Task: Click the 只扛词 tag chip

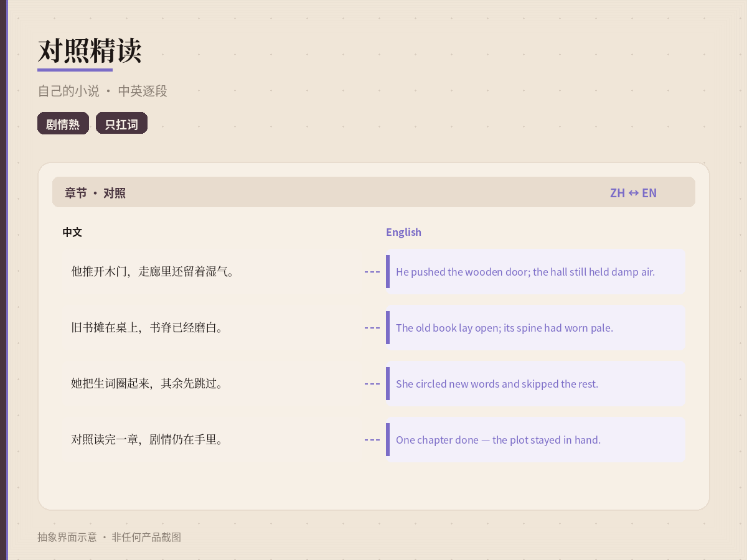Action: [121, 123]
